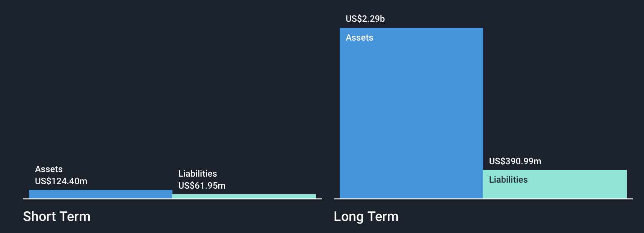Click the Short Term Assets blue bar
This screenshot has height=233, width=644.
(x=100, y=194)
